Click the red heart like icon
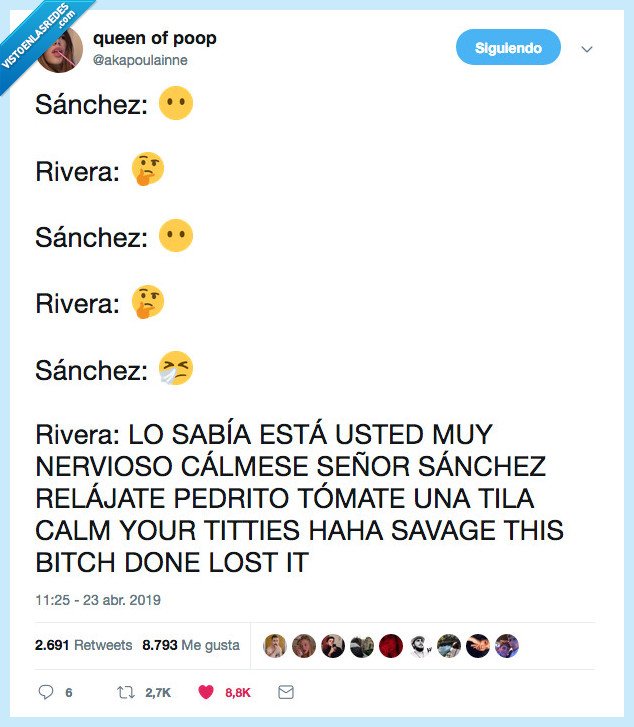 pyautogui.click(x=206, y=692)
